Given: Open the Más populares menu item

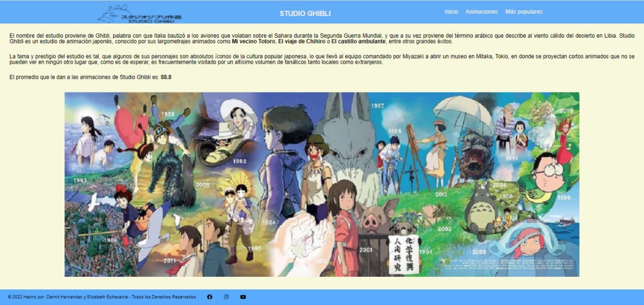Looking at the screenshot, I should pyautogui.click(x=524, y=12).
